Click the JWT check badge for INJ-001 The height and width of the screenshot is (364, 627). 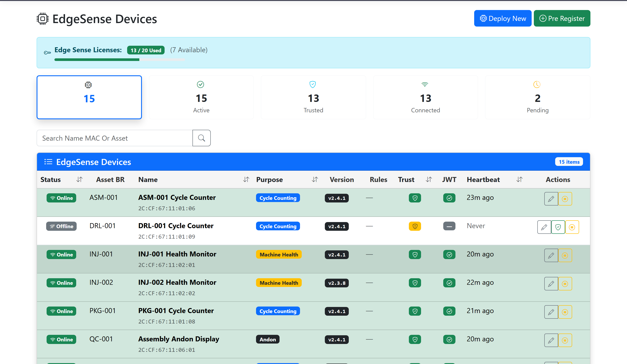(x=449, y=254)
